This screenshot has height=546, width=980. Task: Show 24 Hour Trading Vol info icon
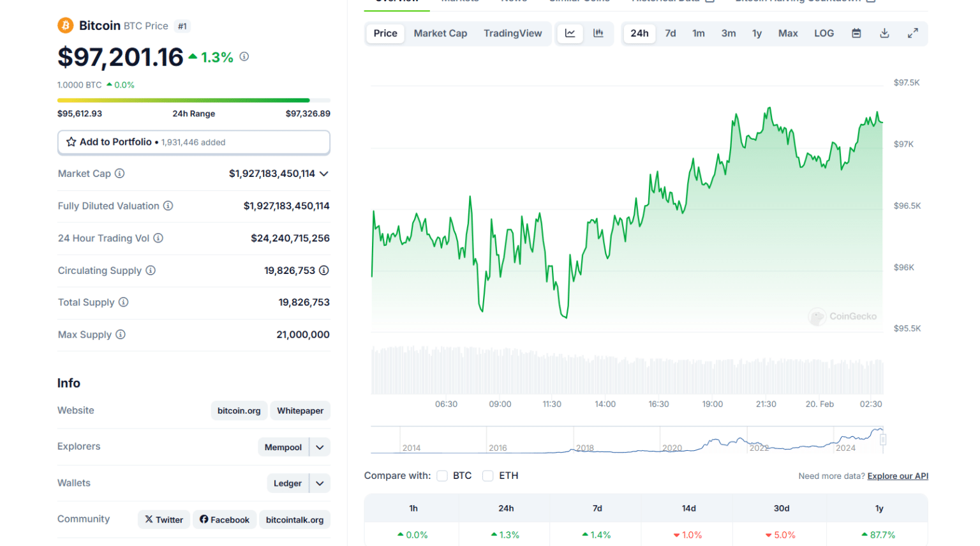click(x=158, y=238)
